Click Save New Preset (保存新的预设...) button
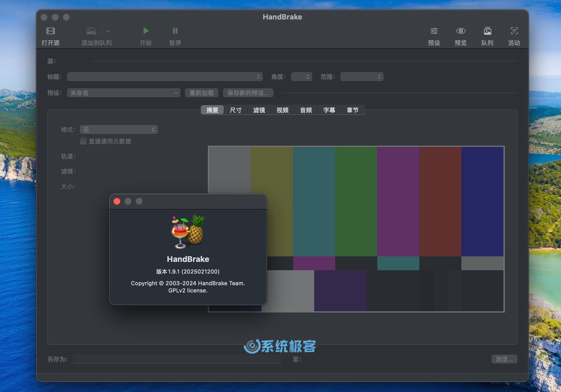 pyautogui.click(x=248, y=93)
